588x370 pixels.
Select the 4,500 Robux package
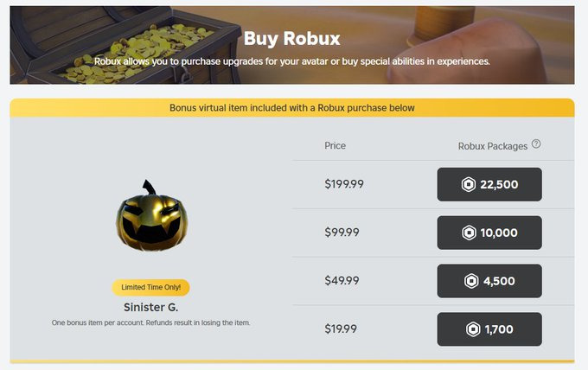tap(489, 281)
